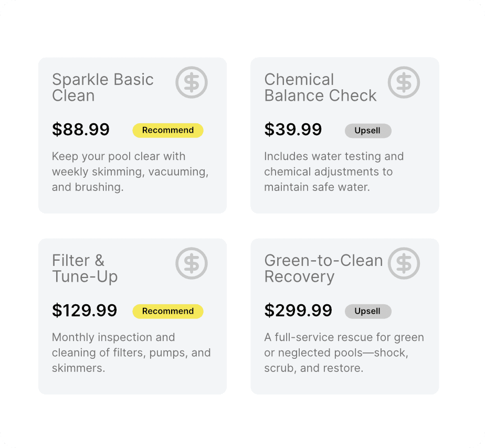This screenshot has width=485, height=448.
Task: Click the $88.99 price
Action: 81,129
